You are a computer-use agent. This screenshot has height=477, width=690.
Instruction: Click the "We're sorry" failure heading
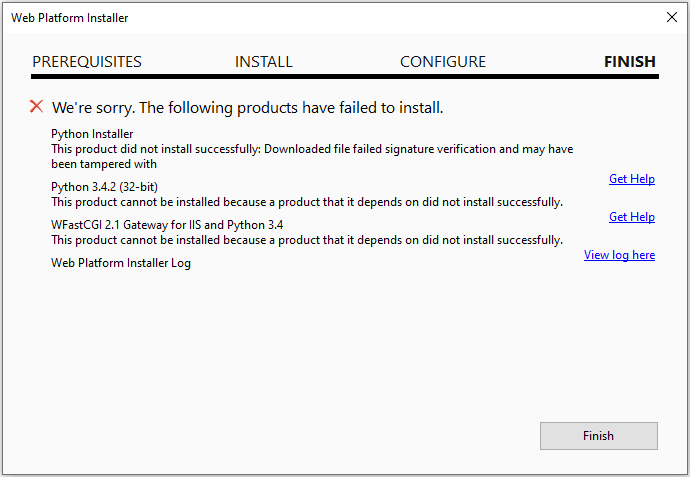(247, 107)
